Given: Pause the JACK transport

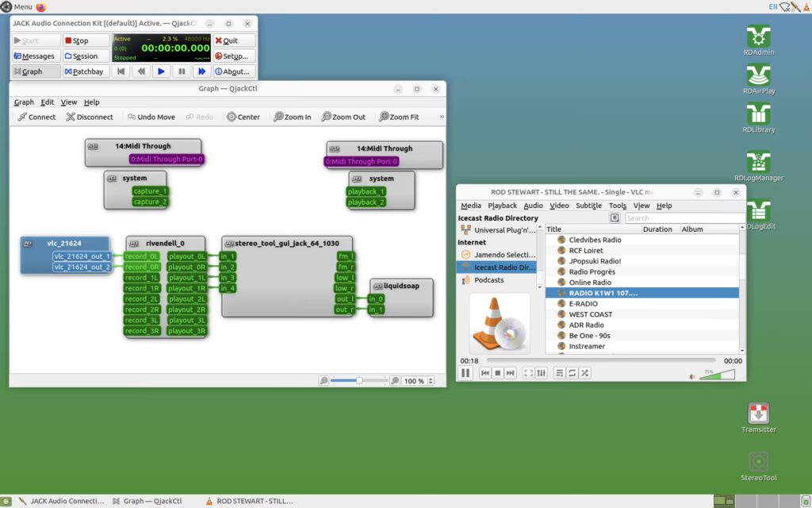Looking at the screenshot, I should coord(182,71).
